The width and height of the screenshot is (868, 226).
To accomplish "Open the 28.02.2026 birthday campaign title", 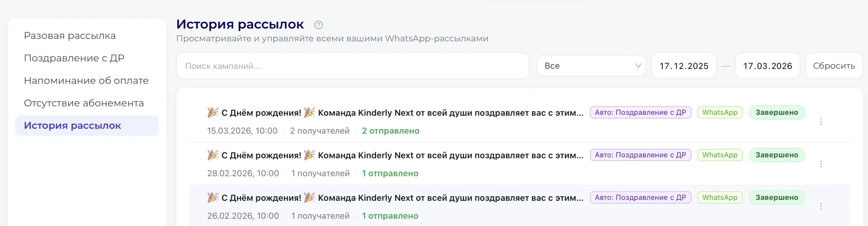I will [395, 155].
